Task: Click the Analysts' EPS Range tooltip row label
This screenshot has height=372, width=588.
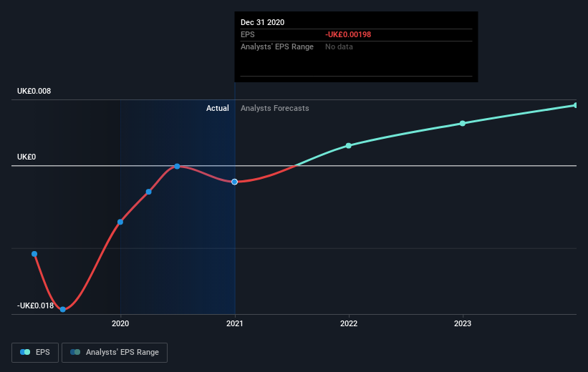Action: (277, 46)
